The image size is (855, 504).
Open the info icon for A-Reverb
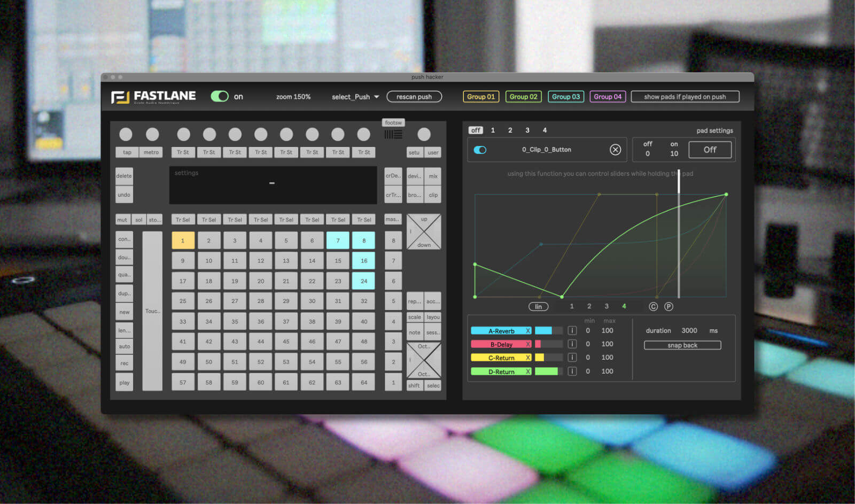pos(572,330)
